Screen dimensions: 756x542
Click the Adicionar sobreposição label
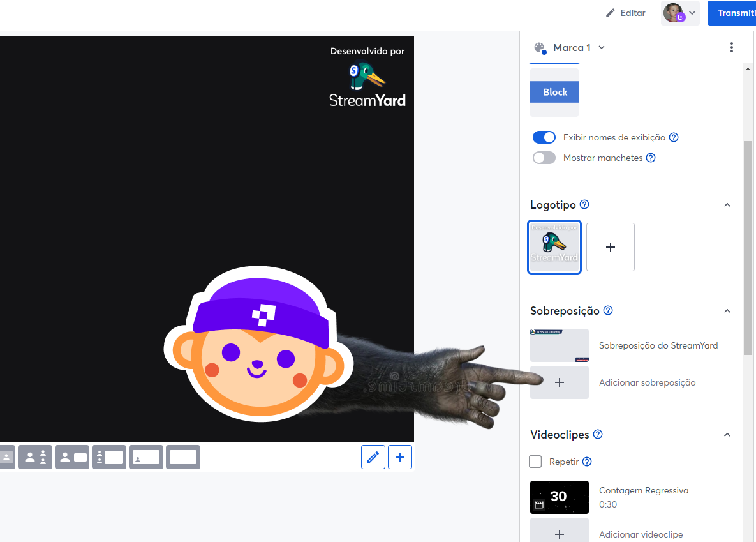[647, 382]
